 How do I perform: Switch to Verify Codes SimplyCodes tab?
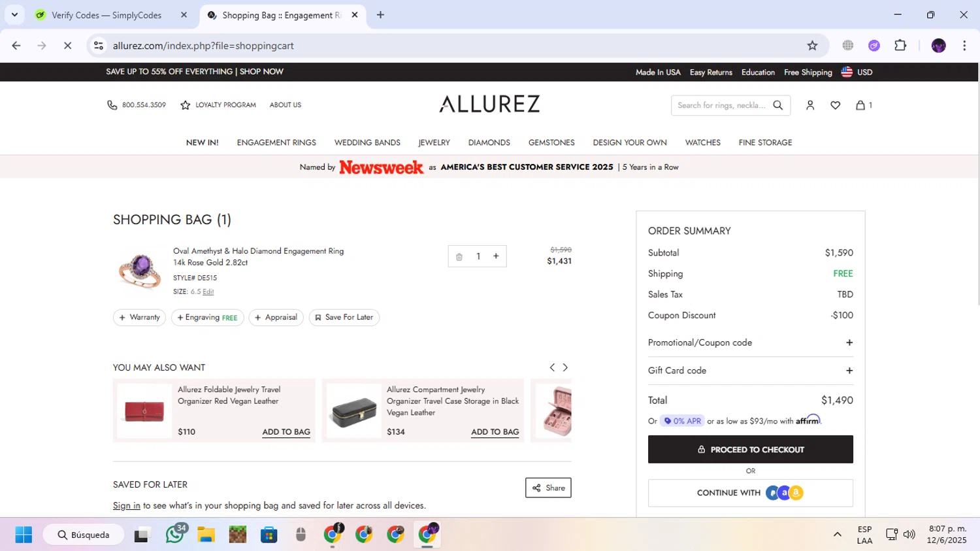[x=112, y=15]
